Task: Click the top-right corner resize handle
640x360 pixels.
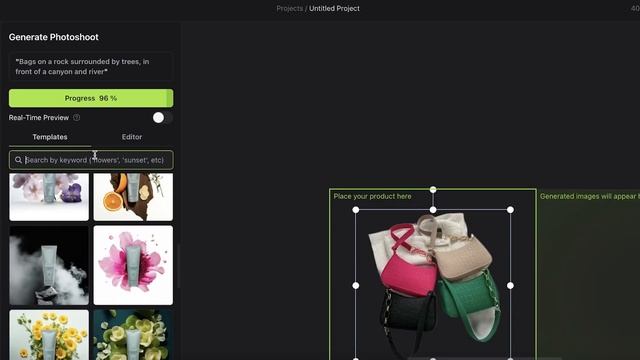Action: tap(510, 210)
